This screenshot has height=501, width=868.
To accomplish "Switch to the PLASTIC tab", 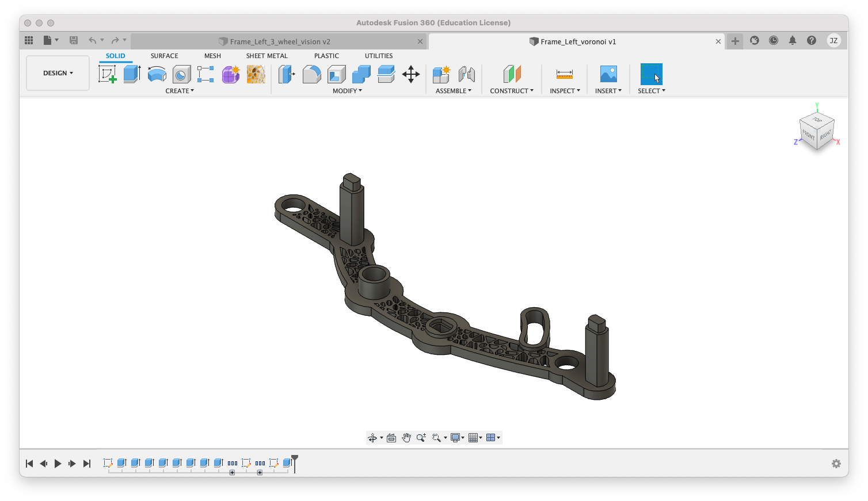I will 326,56.
